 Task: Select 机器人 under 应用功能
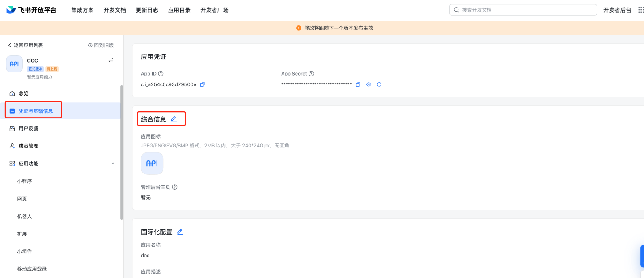pyautogui.click(x=25, y=216)
